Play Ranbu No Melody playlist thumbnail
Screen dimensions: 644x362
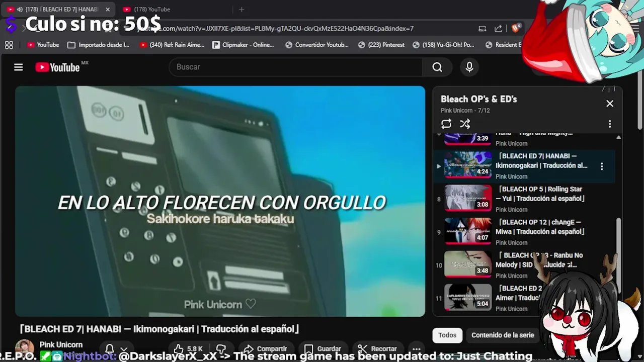(468, 263)
